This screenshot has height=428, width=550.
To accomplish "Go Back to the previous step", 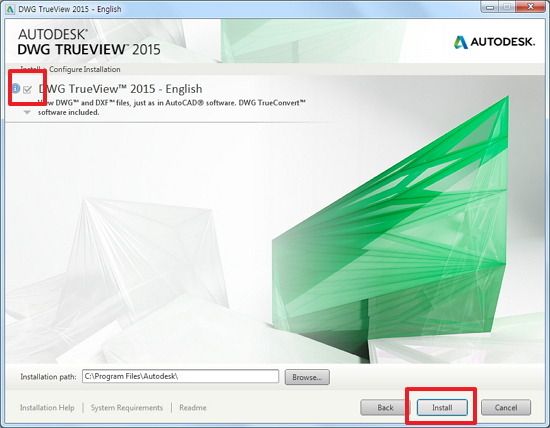I will coord(385,407).
